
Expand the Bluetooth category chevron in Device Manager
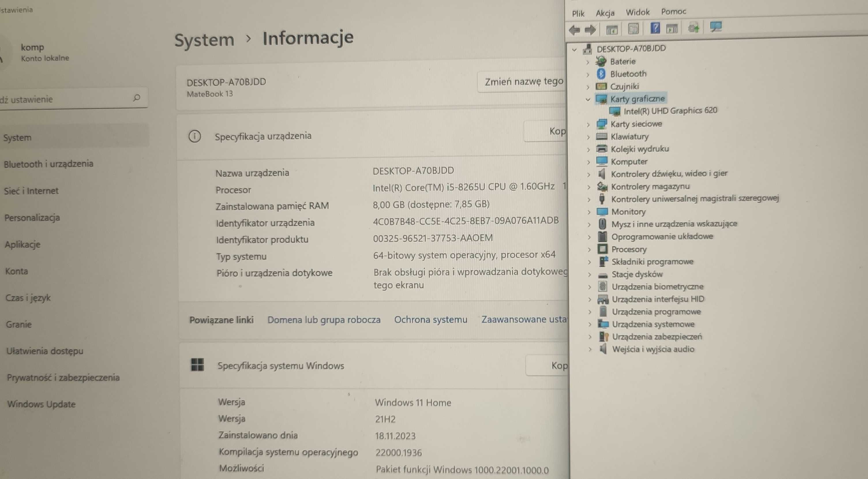[x=588, y=74]
